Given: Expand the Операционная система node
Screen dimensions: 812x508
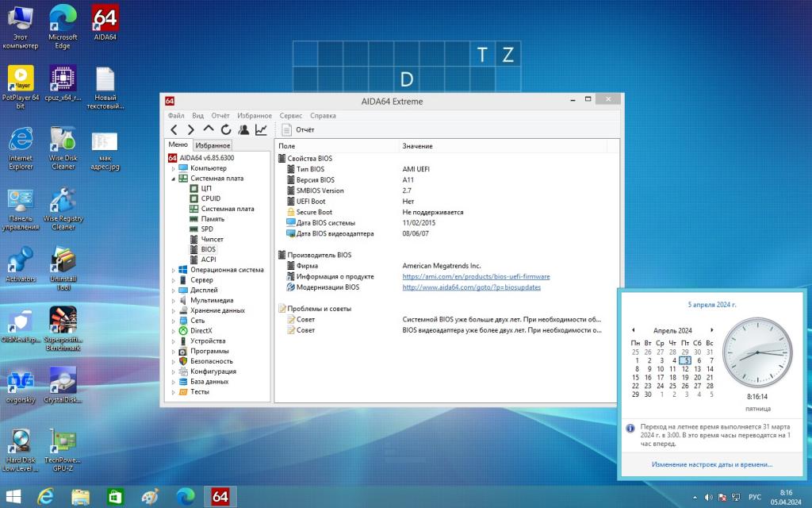Looking at the screenshot, I should (174, 270).
